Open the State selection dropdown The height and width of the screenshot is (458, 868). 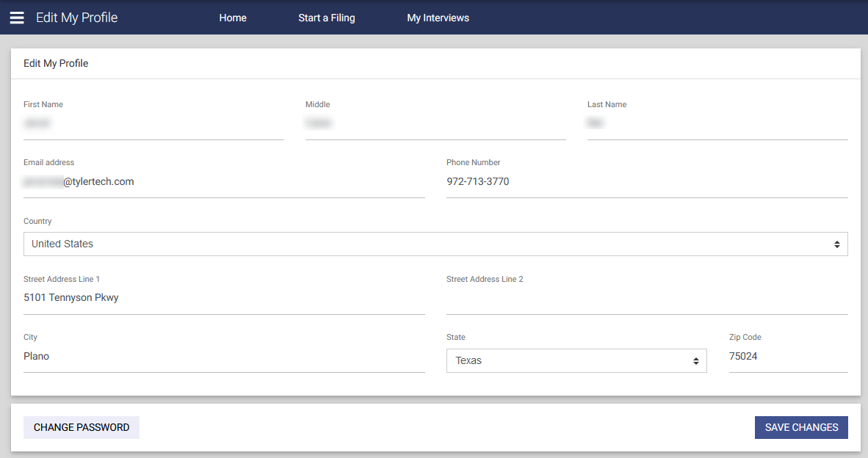(576, 360)
